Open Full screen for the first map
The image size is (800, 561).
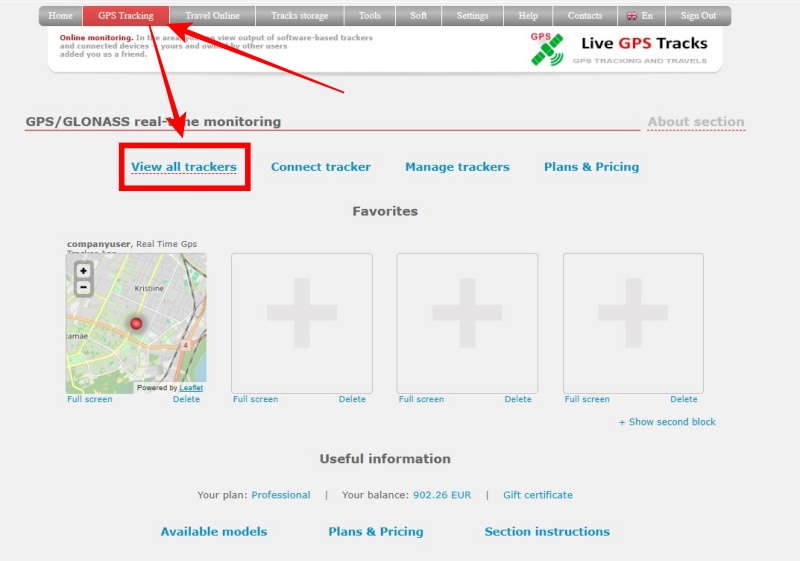[x=90, y=399]
